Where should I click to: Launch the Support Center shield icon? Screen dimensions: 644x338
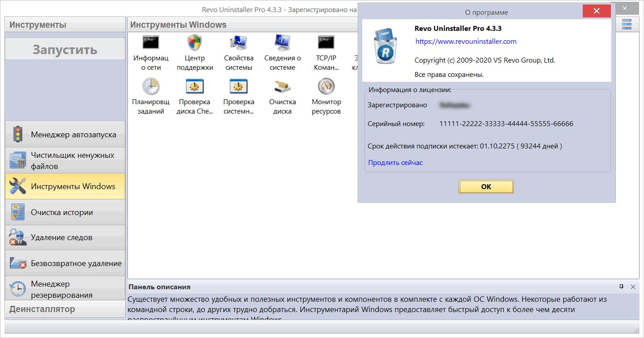(195, 43)
